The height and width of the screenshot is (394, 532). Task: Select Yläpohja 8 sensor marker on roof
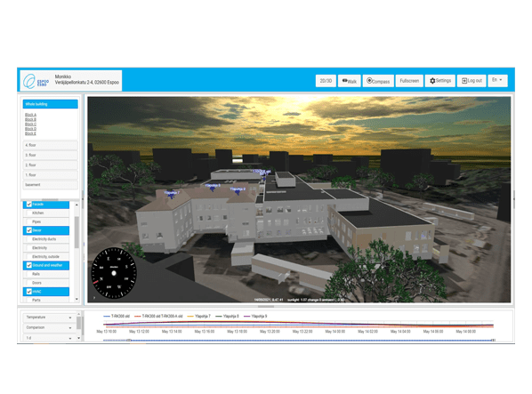click(213, 188)
